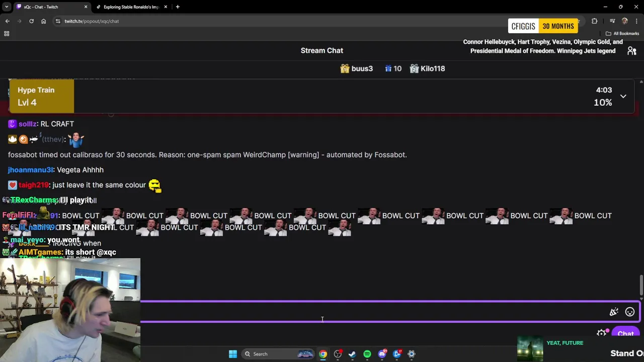The image size is (644, 362).
Task: Open chat settings gear icon
Action: (601, 333)
